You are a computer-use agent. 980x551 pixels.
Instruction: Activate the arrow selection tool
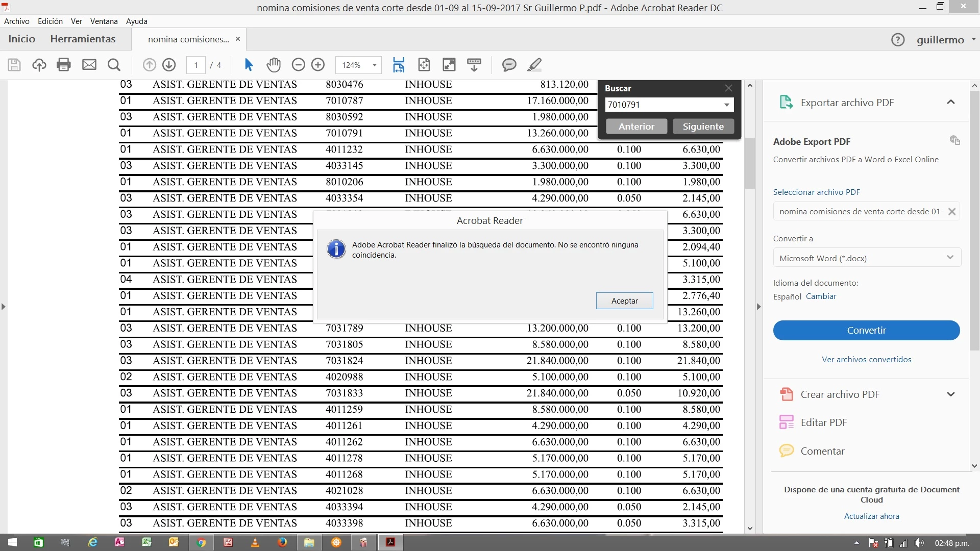(x=249, y=65)
